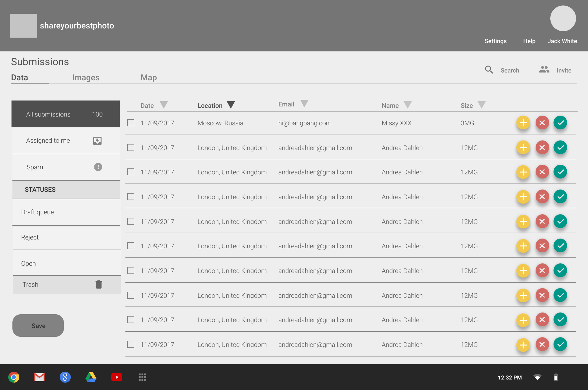Open the Email column sort arrow
This screenshot has width=588, height=390.
coord(304,103)
